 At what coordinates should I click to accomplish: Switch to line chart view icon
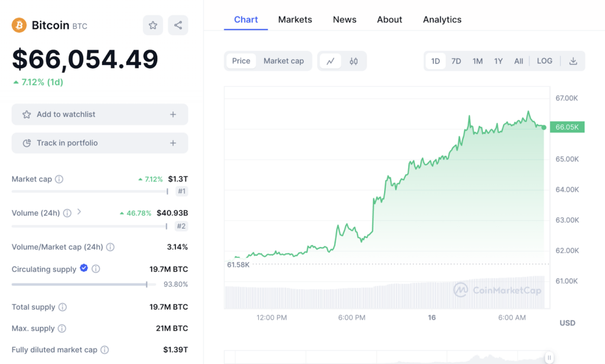(331, 61)
